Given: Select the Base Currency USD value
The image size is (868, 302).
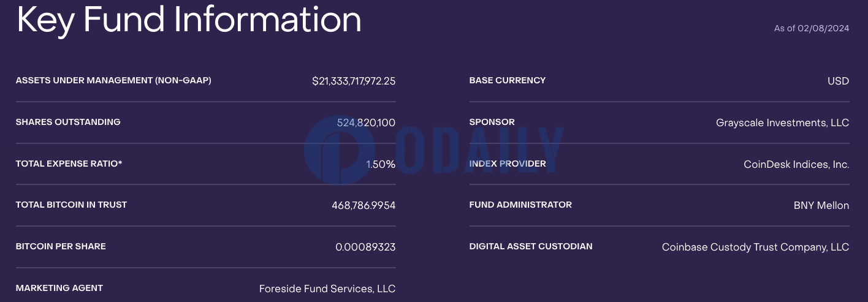Looking at the screenshot, I should (838, 81).
